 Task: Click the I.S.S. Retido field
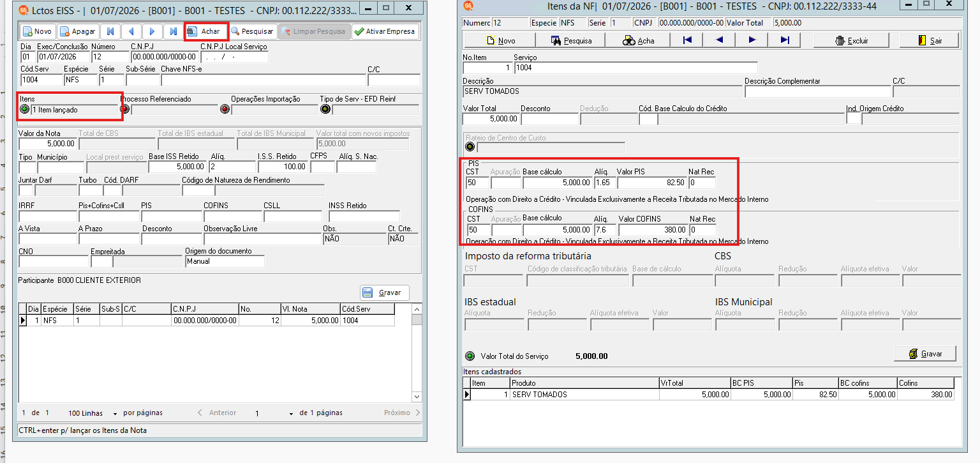pos(282,167)
